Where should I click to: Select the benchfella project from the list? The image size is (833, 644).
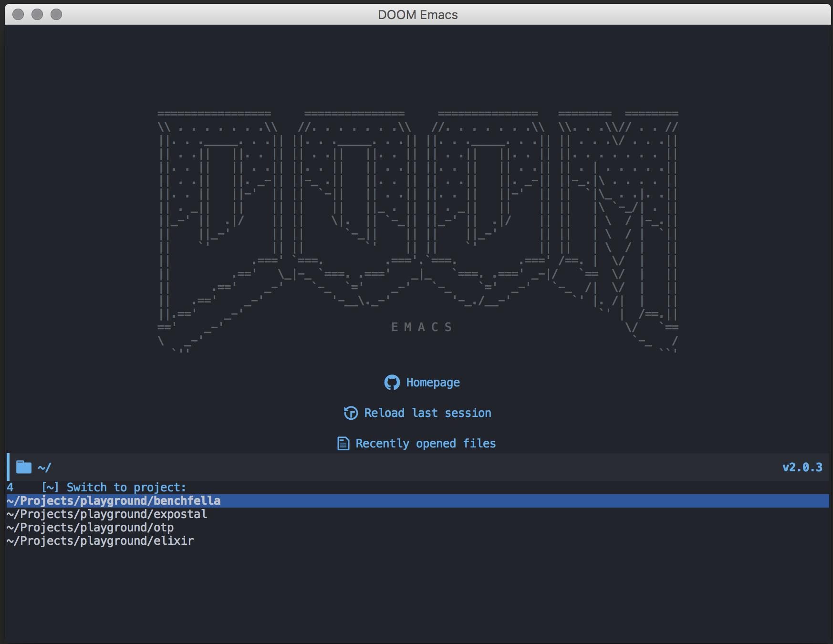(113, 501)
